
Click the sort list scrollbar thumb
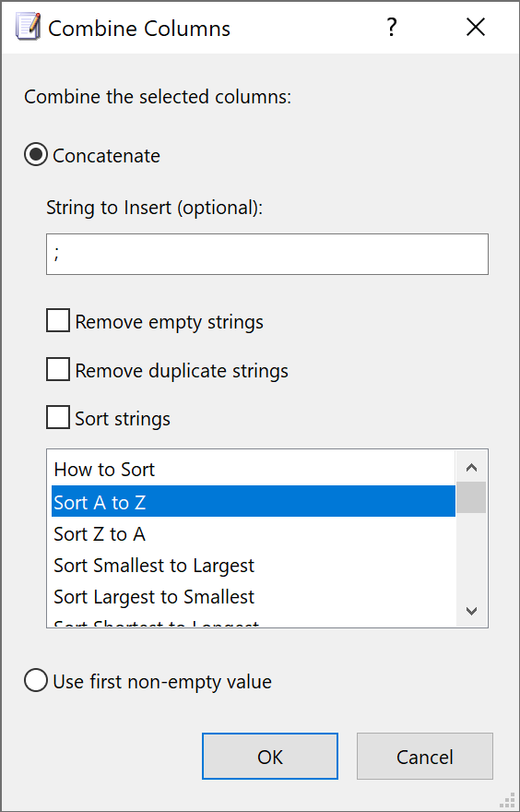click(x=471, y=497)
